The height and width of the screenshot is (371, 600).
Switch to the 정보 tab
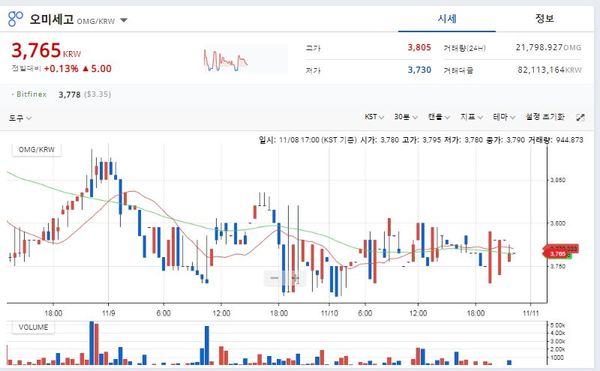545,19
